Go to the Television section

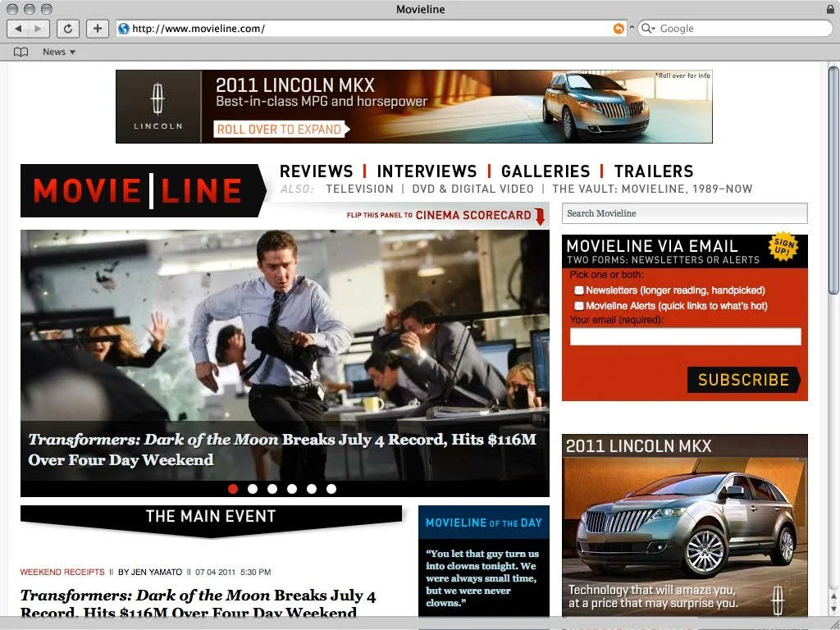click(359, 189)
